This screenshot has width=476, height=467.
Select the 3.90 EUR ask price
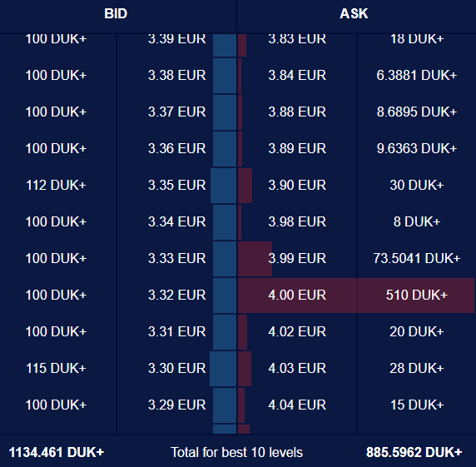(297, 186)
